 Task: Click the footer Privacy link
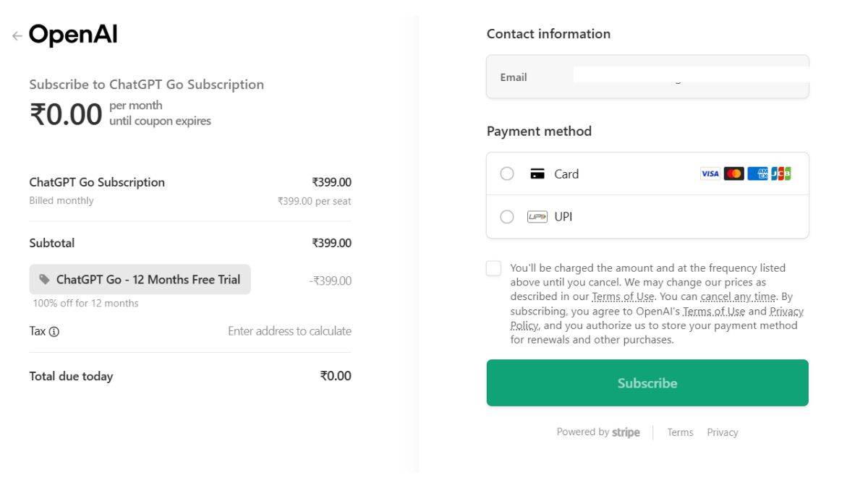point(722,432)
